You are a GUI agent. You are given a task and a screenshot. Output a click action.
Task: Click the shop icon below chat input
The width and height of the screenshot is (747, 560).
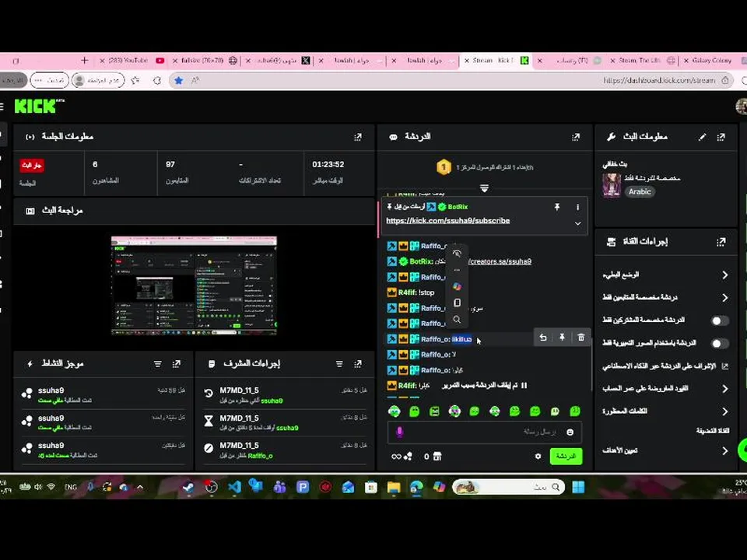click(x=437, y=457)
